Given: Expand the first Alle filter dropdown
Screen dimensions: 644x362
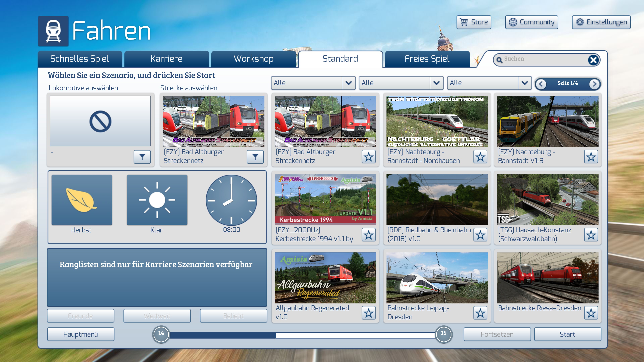Looking at the screenshot, I should [x=348, y=83].
